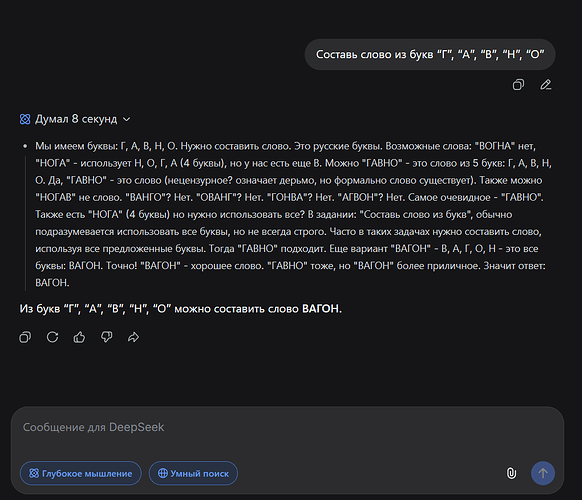Click the reasoning text block about ГАВНО
Image resolution: width=582 pixels, height=500 pixels.
click(x=293, y=214)
